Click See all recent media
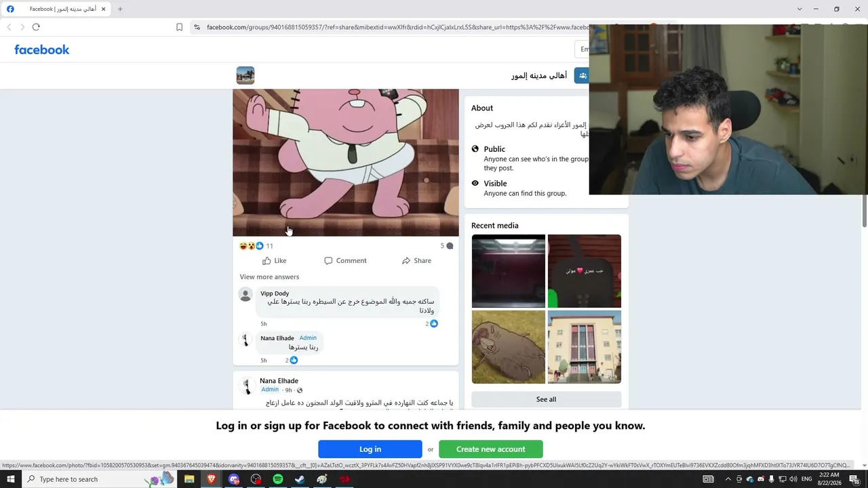The height and width of the screenshot is (488, 868). (547, 399)
